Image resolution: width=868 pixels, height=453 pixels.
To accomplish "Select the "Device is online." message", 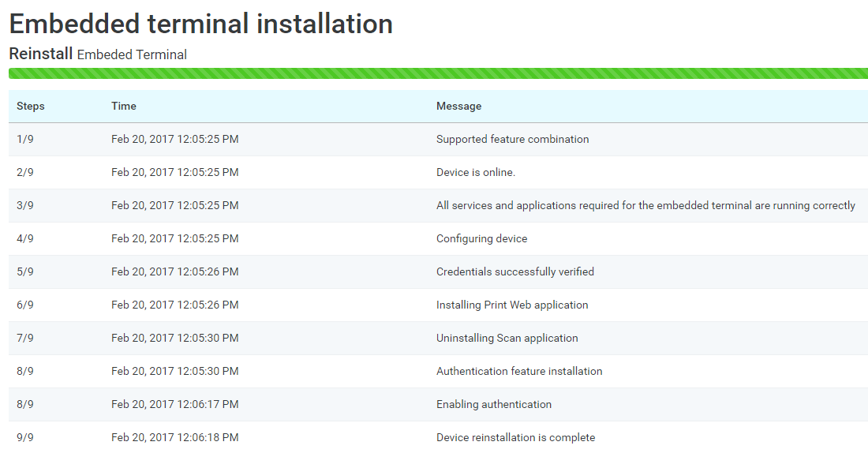I will click(475, 172).
